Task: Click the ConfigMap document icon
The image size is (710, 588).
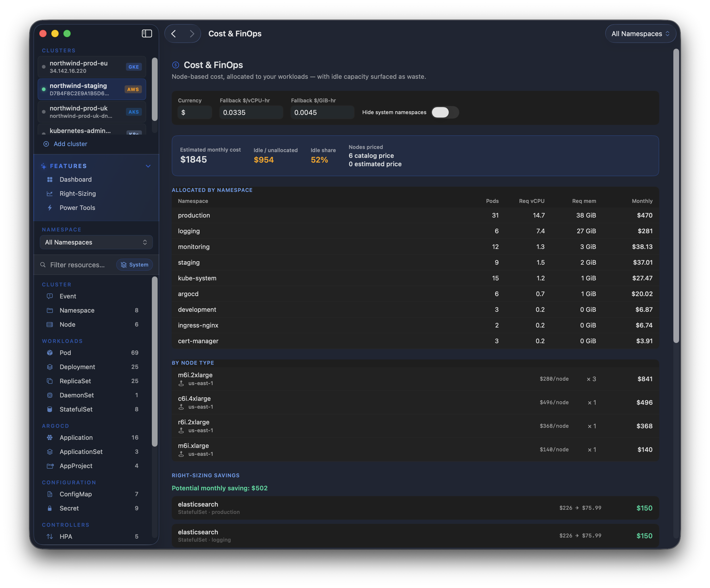Action: click(x=50, y=494)
